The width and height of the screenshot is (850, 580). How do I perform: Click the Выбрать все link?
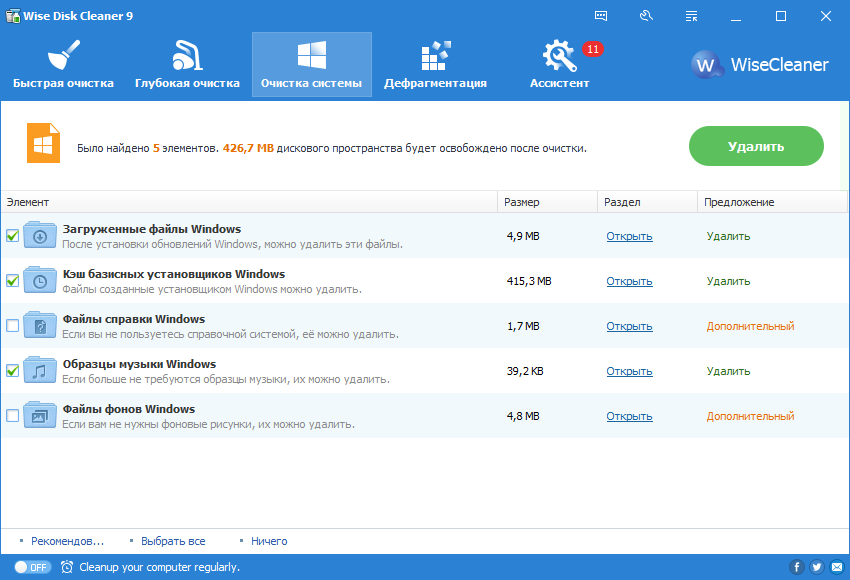[173, 541]
